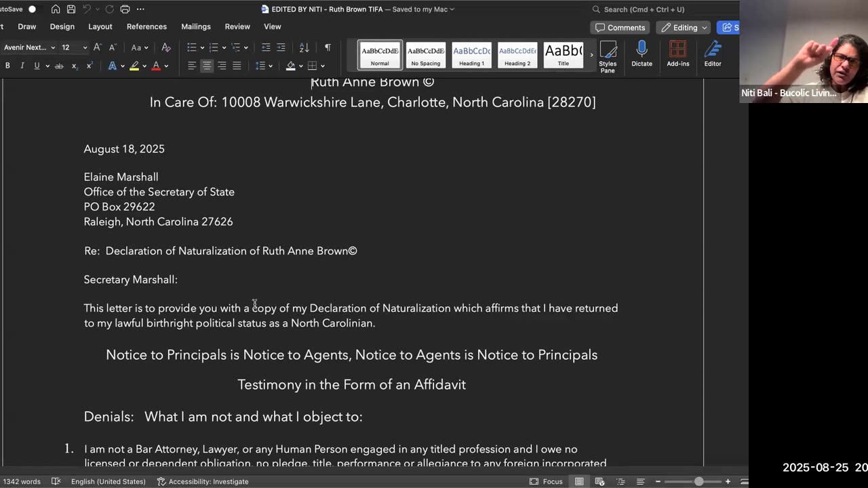Undo the last action
This screenshot has height=488, width=868.
(87, 9)
